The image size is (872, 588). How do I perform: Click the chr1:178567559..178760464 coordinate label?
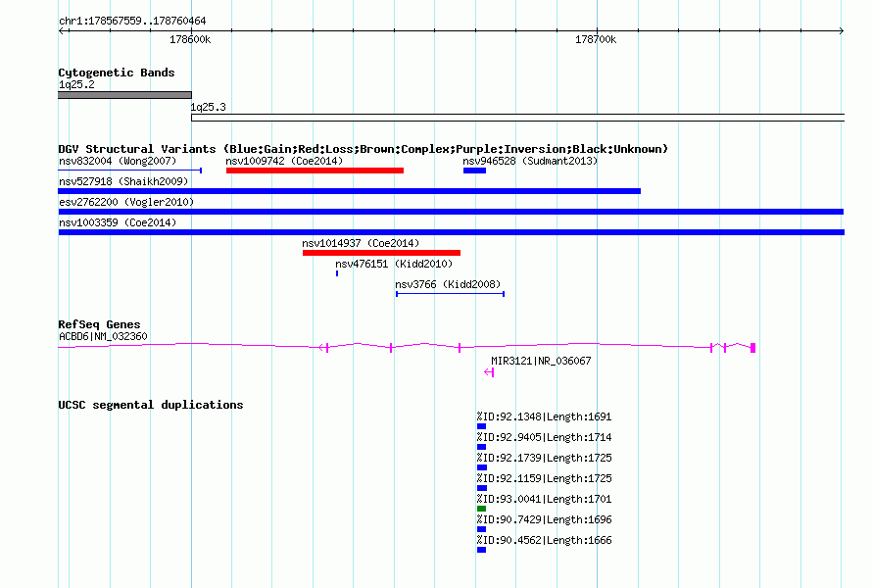[x=132, y=21]
